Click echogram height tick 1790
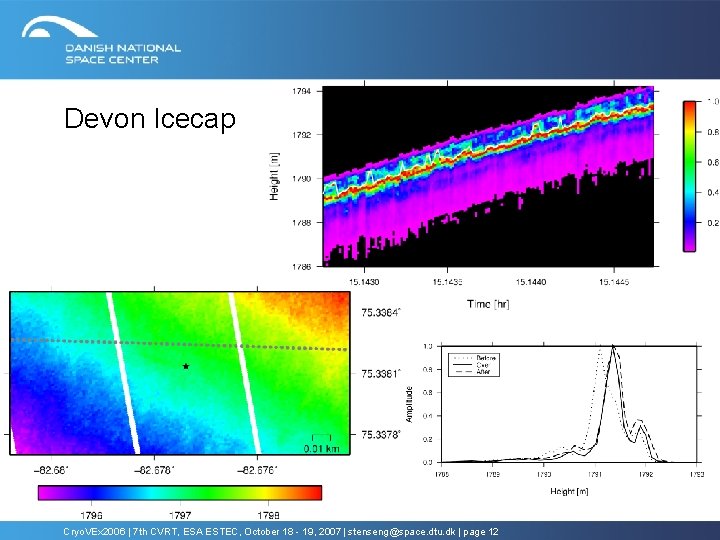 (301, 179)
